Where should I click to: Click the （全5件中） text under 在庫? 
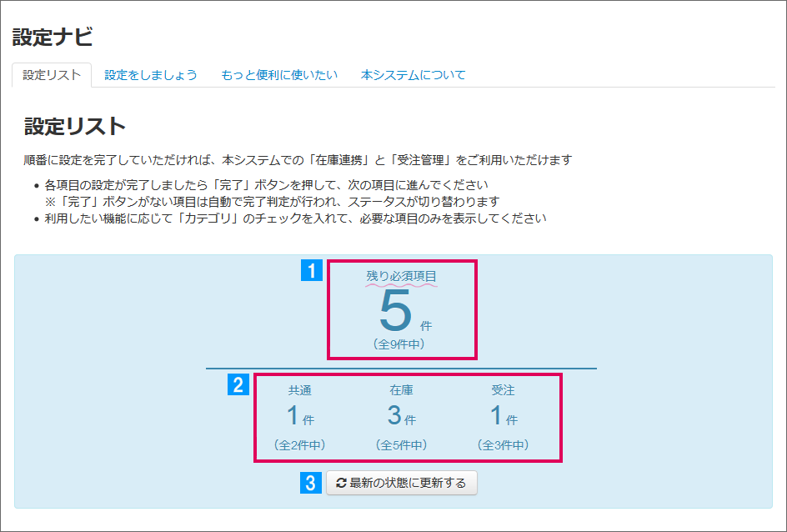click(x=402, y=445)
